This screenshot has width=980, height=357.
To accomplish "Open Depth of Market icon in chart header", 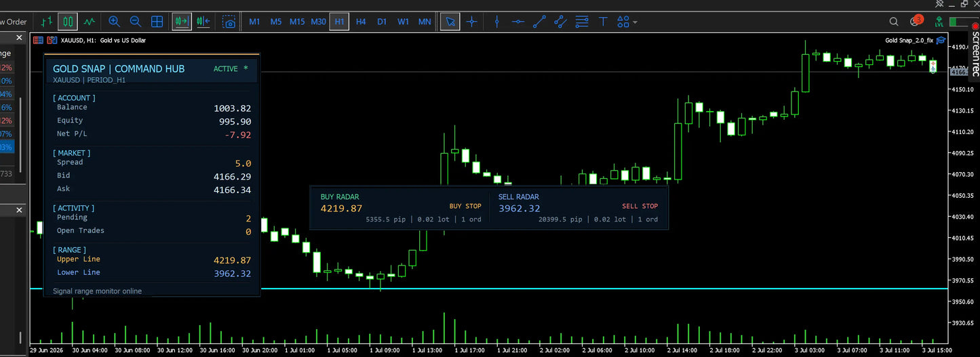I will 51,41.
